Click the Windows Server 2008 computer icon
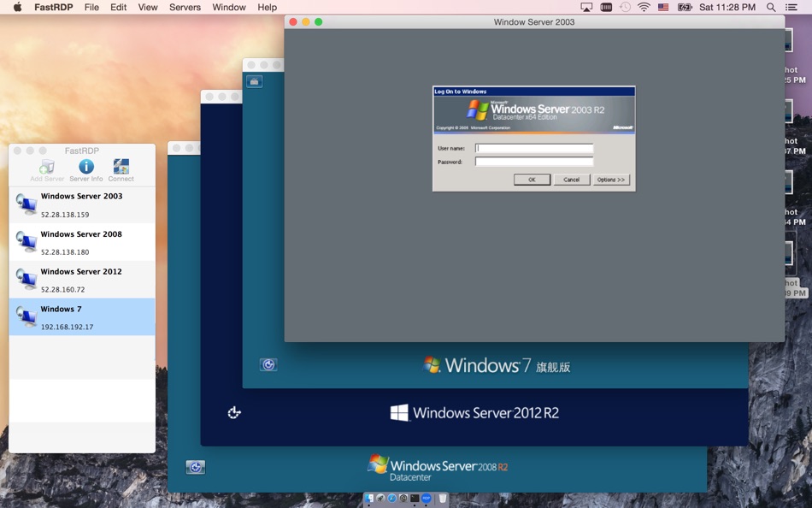The image size is (812, 508). pyautogui.click(x=26, y=242)
